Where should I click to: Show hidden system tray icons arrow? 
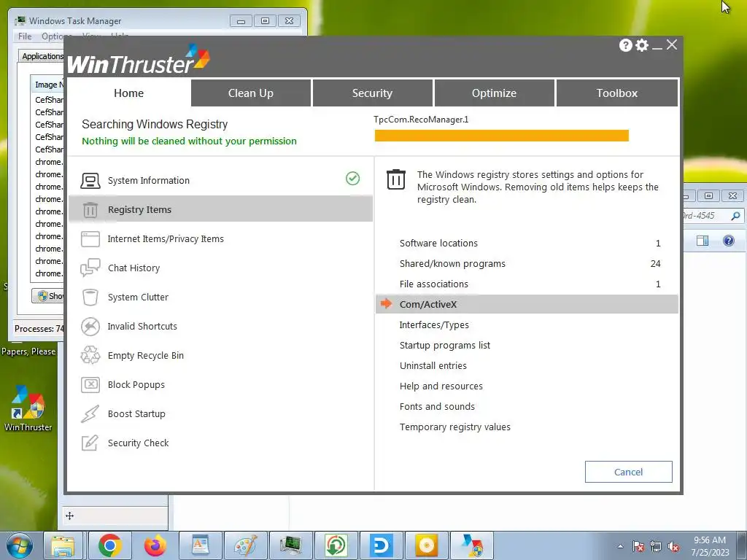(620, 546)
